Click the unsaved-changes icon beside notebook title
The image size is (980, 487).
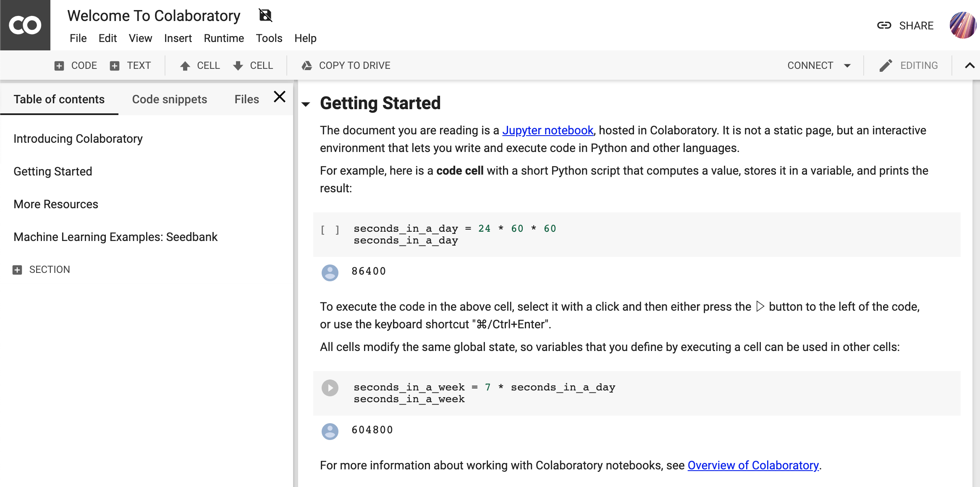coord(265,16)
